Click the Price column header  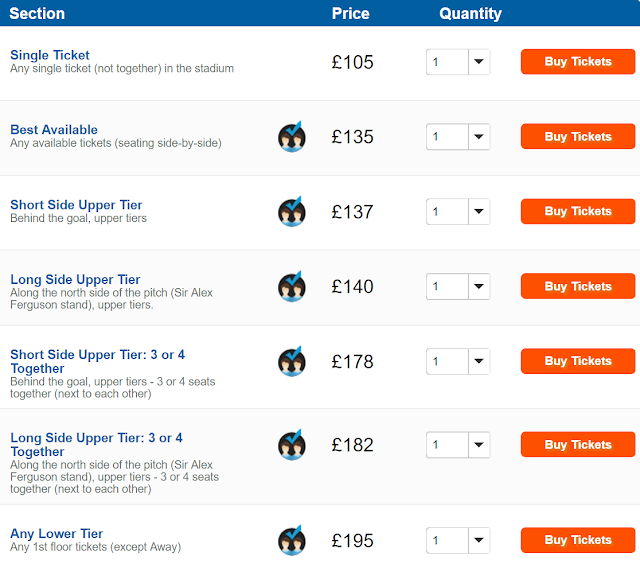350,14
